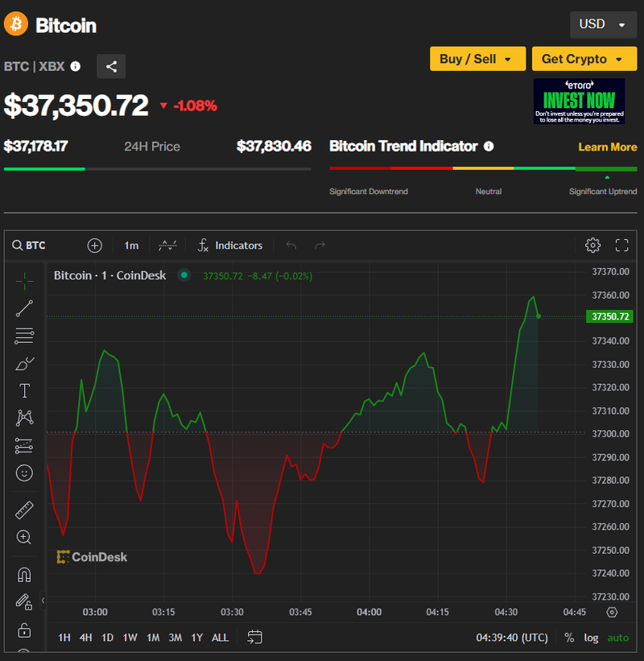Open chart settings gear icon
The image size is (644, 661).
click(592, 246)
